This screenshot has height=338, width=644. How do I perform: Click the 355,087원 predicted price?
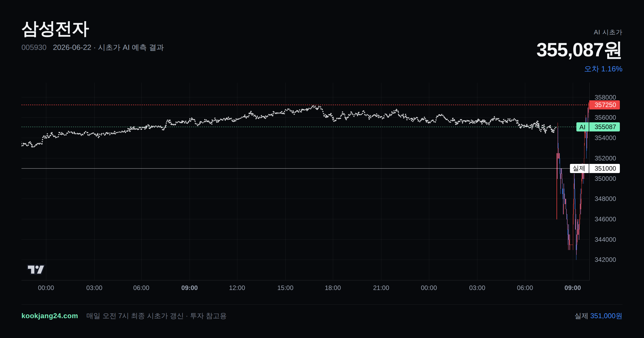(579, 50)
